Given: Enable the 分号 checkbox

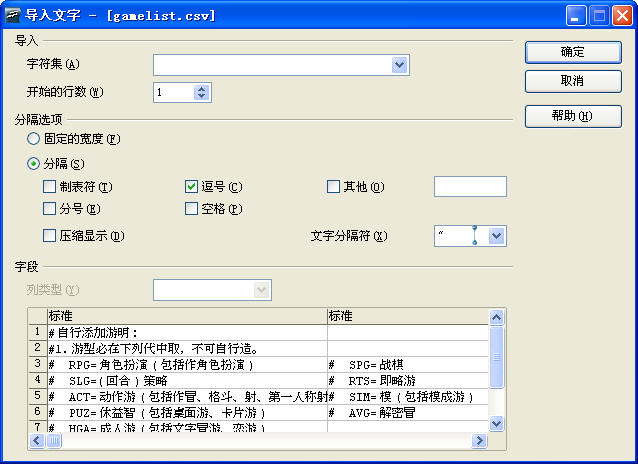Looking at the screenshot, I should [x=49, y=209].
